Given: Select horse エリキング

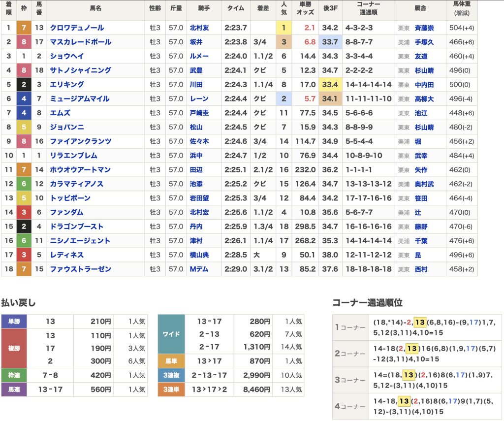Looking at the screenshot, I should coord(67,85).
